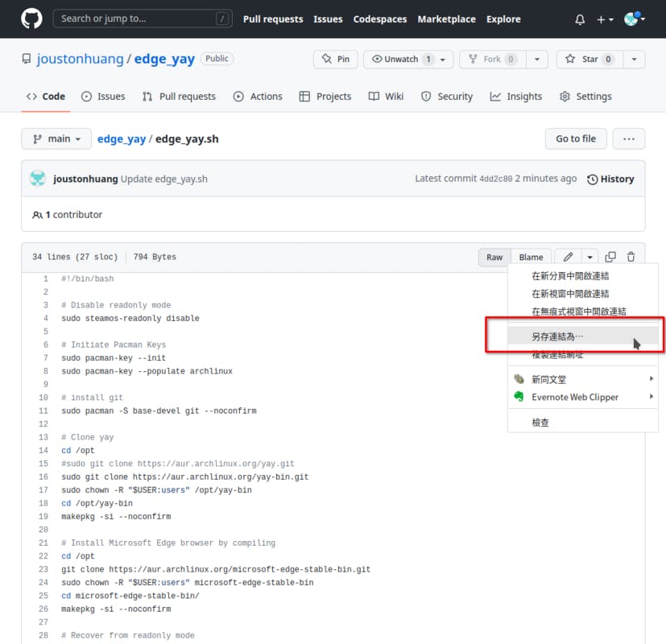
Task: Select line number 23
Action: tap(43, 569)
